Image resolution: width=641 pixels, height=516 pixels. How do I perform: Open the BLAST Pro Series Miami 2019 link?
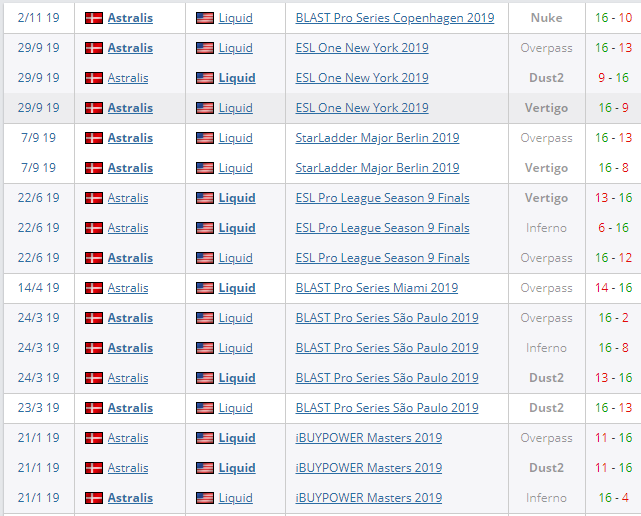click(x=377, y=288)
